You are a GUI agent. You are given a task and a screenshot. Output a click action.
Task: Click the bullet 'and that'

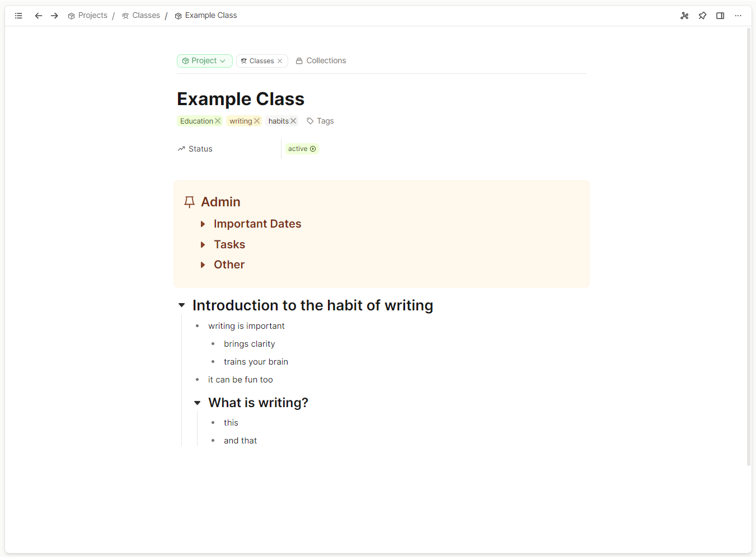tap(241, 441)
